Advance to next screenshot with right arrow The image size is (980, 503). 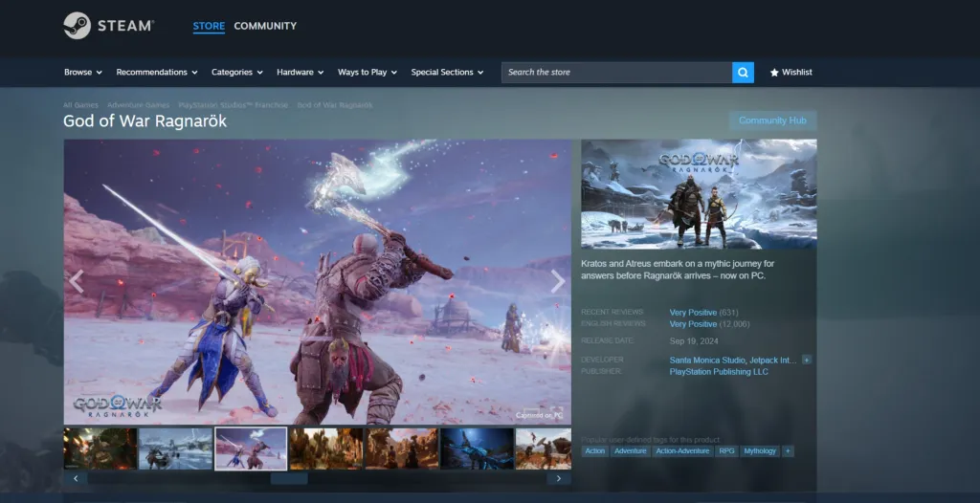pyautogui.click(x=558, y=281)
